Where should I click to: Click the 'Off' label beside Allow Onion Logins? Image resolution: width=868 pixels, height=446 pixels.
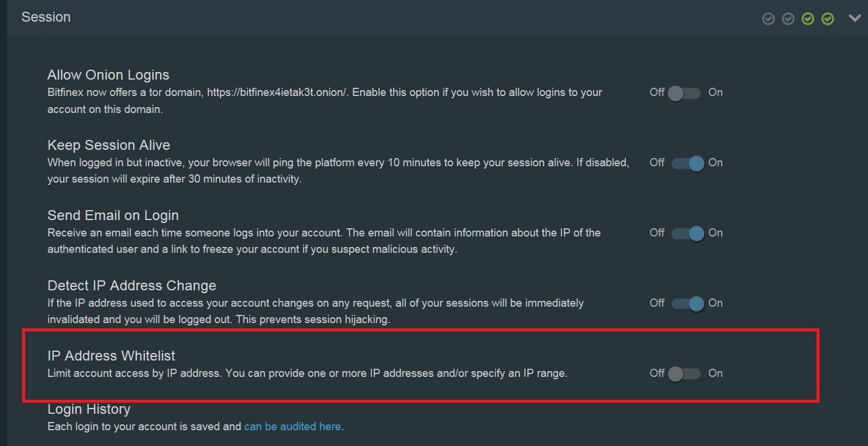point(656,92)
